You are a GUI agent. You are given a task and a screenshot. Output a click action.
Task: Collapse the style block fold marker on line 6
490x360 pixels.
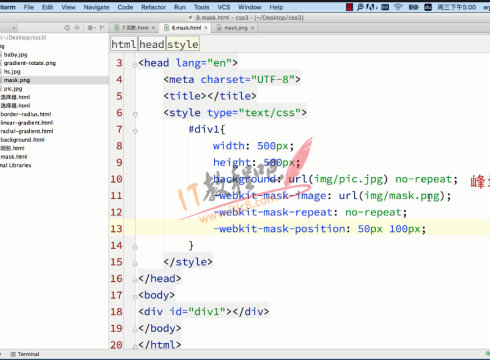[x=135, y=114]
